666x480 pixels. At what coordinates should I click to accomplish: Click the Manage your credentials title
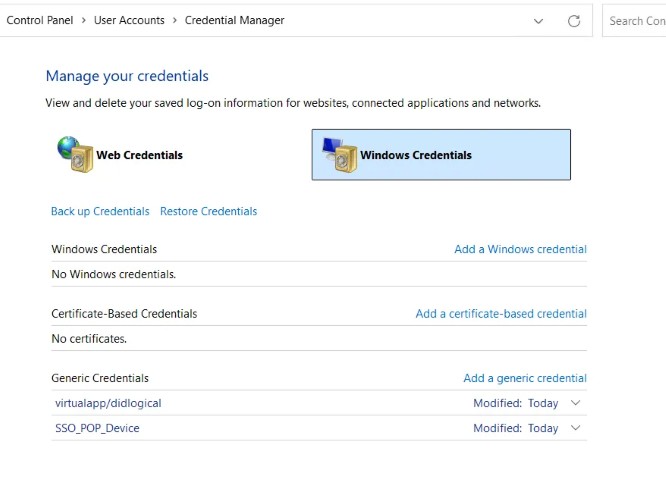[x=127, y=76]
